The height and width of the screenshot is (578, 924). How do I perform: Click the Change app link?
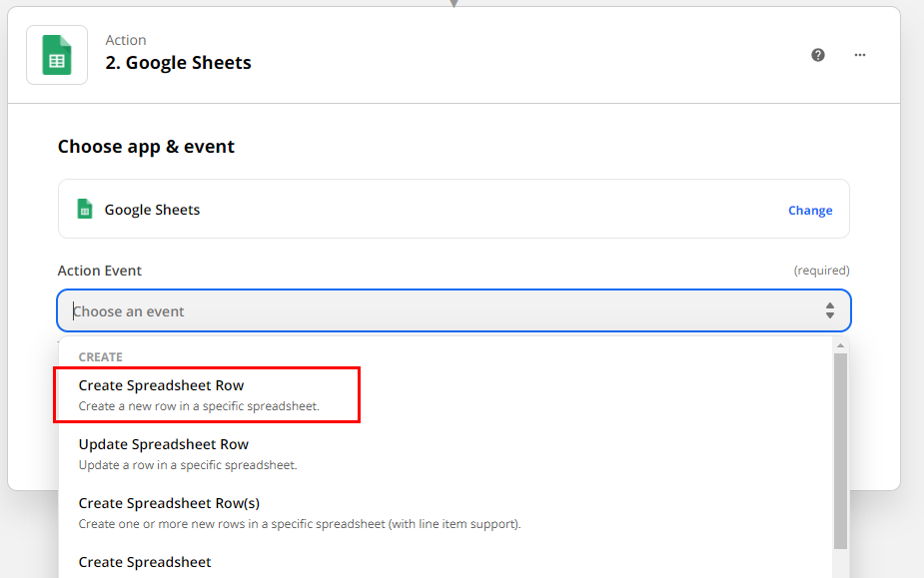pyautogui.click(x=810, y=211)
